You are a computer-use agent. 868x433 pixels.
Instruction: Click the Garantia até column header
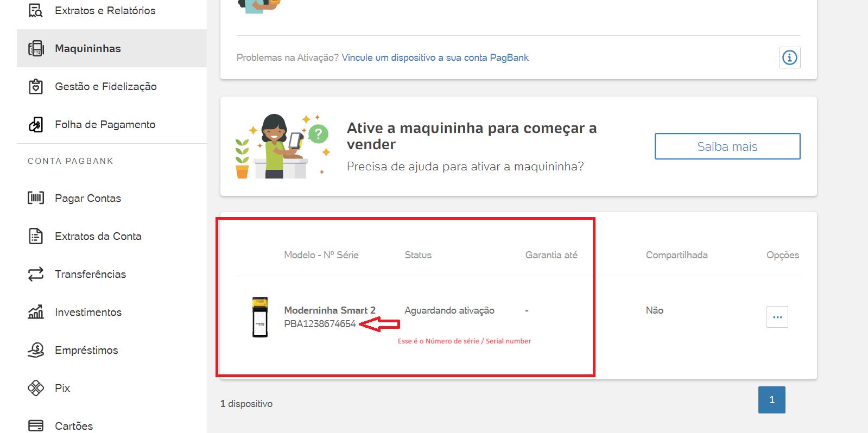[552, 255]
